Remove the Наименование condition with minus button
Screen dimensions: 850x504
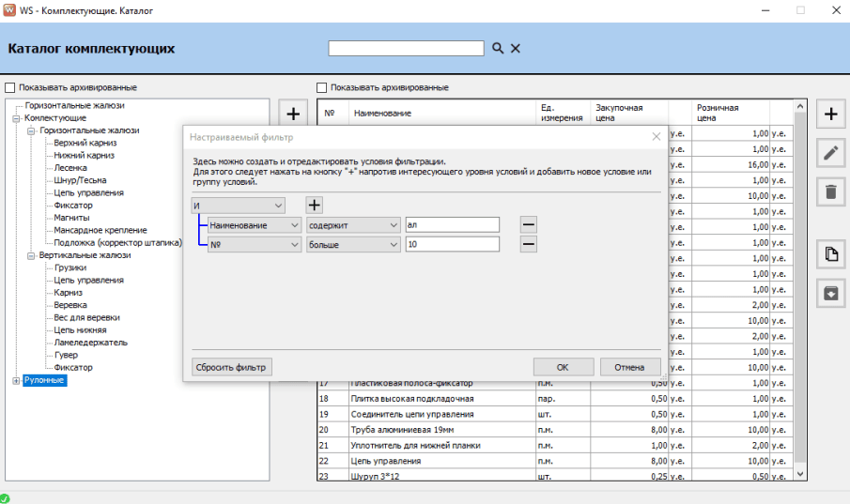(529, 225)
